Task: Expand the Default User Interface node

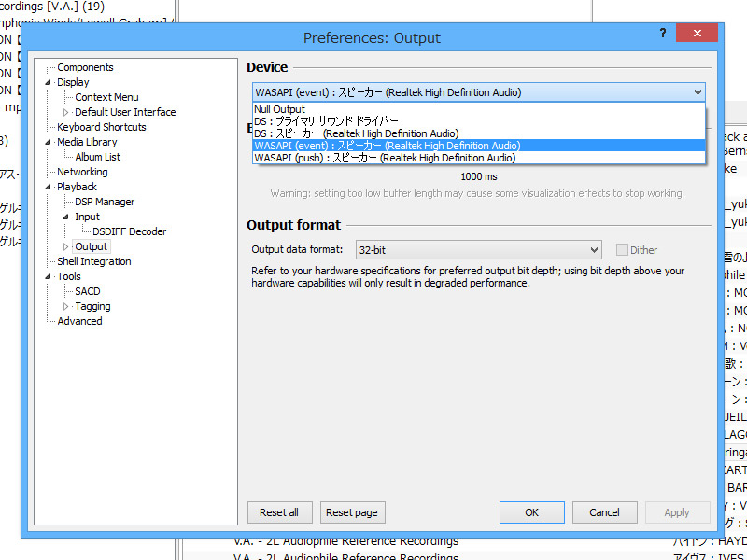Action: pyautogui.click(x=65, y=112)
